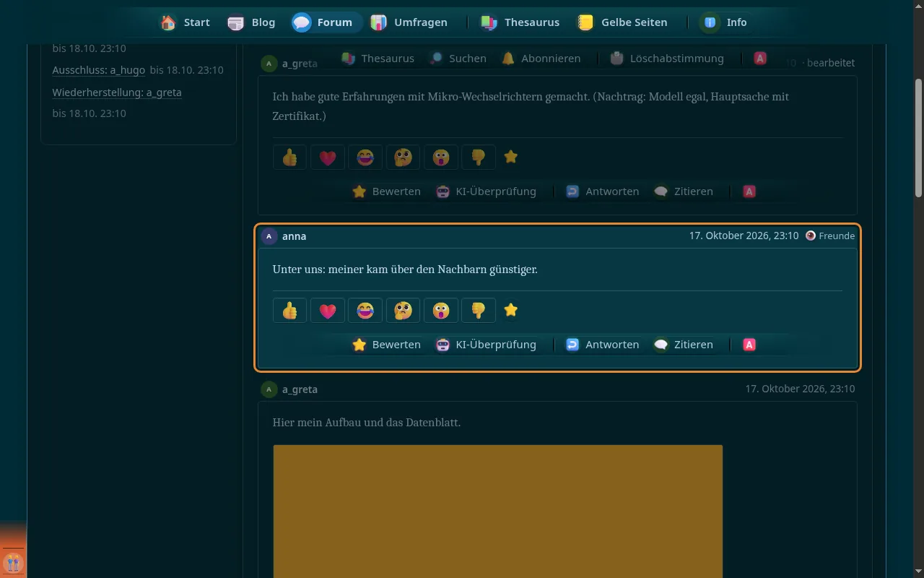
Task: Click Thesaurus in thread toolbar
Action: [x=378, y=59]
